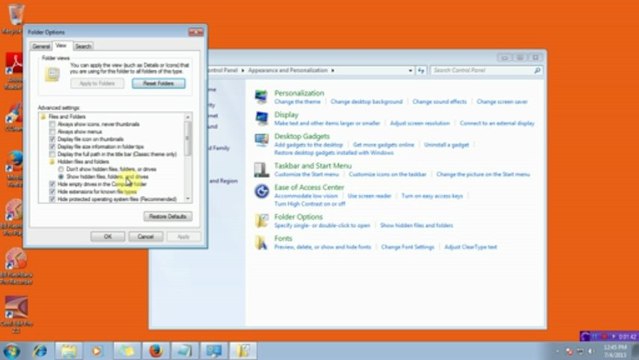Click the magnifier icon in Search Control Panel
The height and width of the screenshot is (360, 639).
[x=537, y=71]
